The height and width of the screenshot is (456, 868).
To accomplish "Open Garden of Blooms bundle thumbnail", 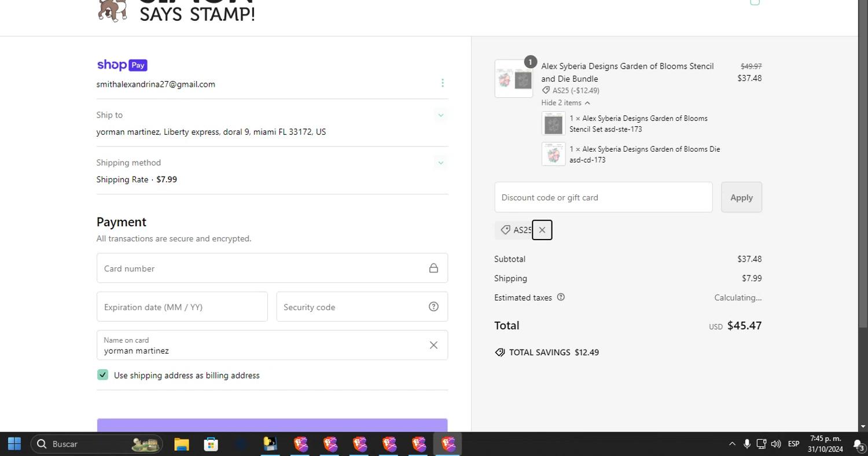I will [514, 79].
